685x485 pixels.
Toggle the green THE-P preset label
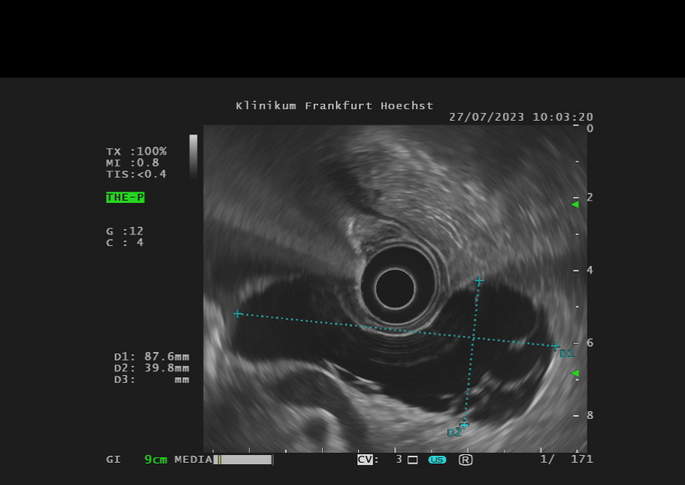point(125,198)
